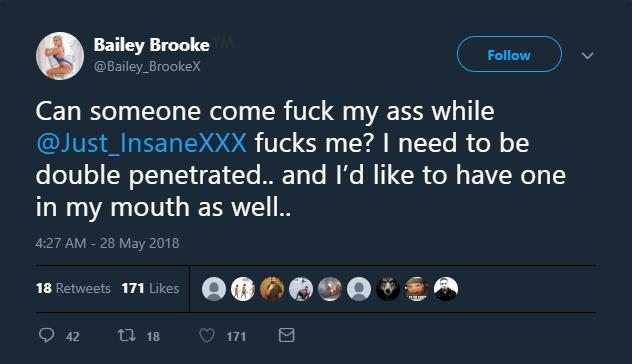Image resolution: width=632 pixels, height=364 pixels.
Task: Open liker avatar with walking figures on white
Action: (x=243, y=289)
